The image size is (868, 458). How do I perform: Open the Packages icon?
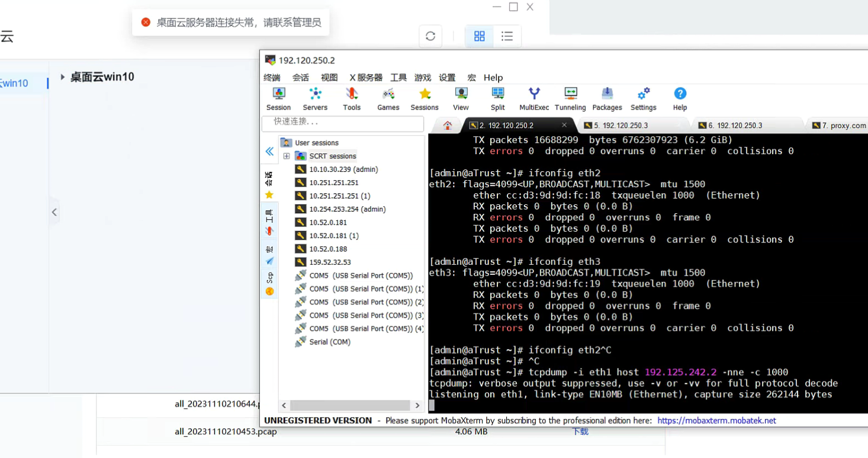click(607, 99)
